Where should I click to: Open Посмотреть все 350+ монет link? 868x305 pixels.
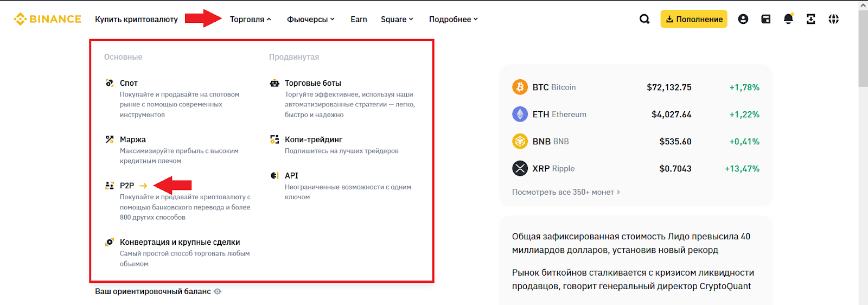(566, 192)
